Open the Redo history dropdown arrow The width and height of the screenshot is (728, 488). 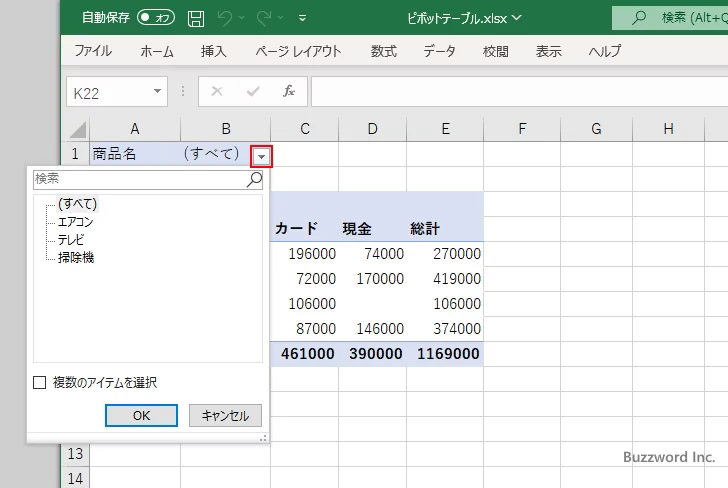(280, 18)
